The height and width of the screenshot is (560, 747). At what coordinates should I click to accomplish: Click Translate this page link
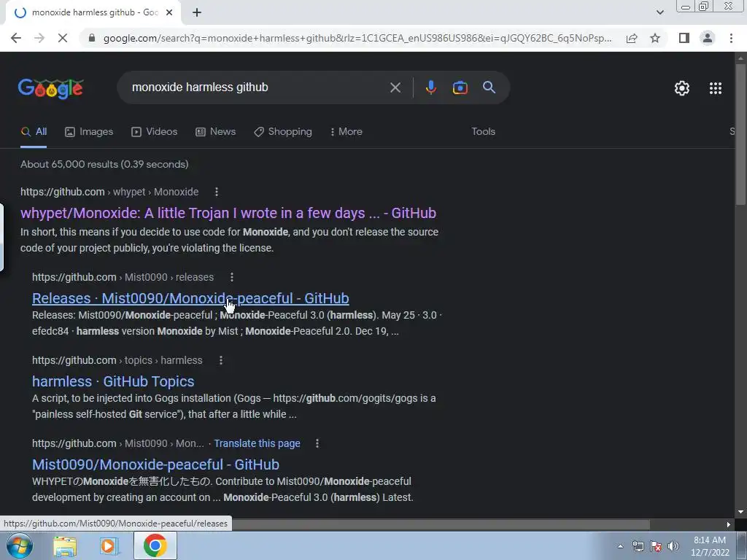(258, 444)
